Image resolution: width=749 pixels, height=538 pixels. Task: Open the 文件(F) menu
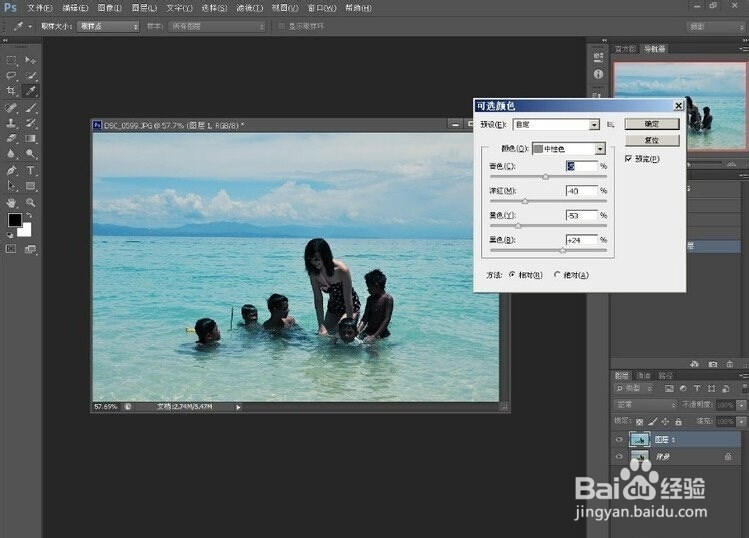pyautogui.click(x=40, y=8)
